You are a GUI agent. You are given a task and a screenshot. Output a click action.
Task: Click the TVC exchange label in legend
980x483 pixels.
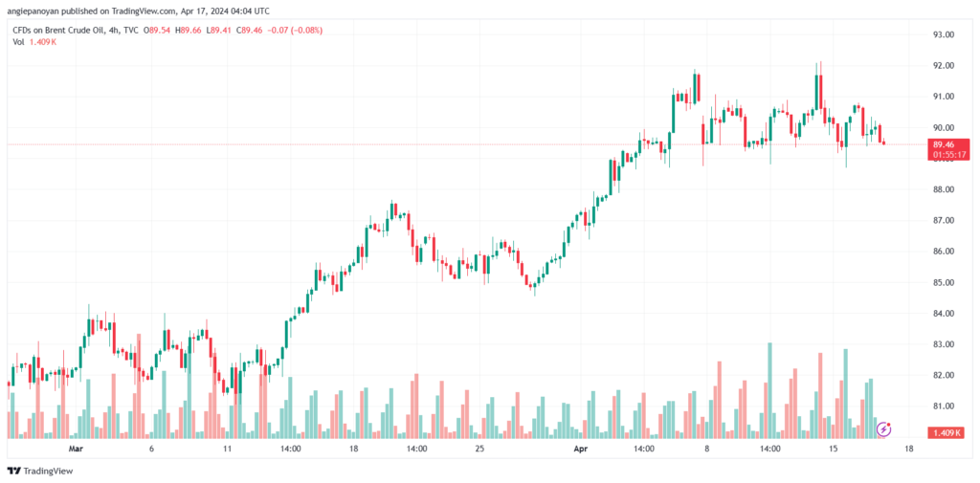[129, 30]
